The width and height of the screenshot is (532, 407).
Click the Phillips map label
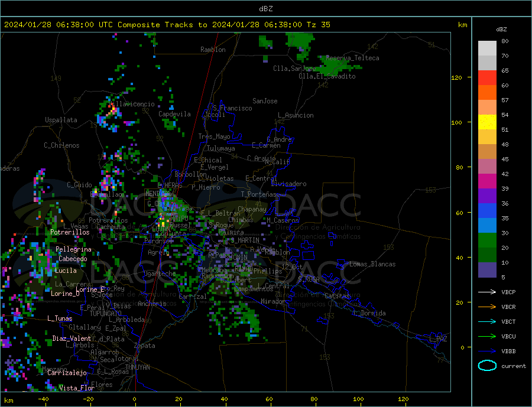pyautogui.click(x=268, y=271)
